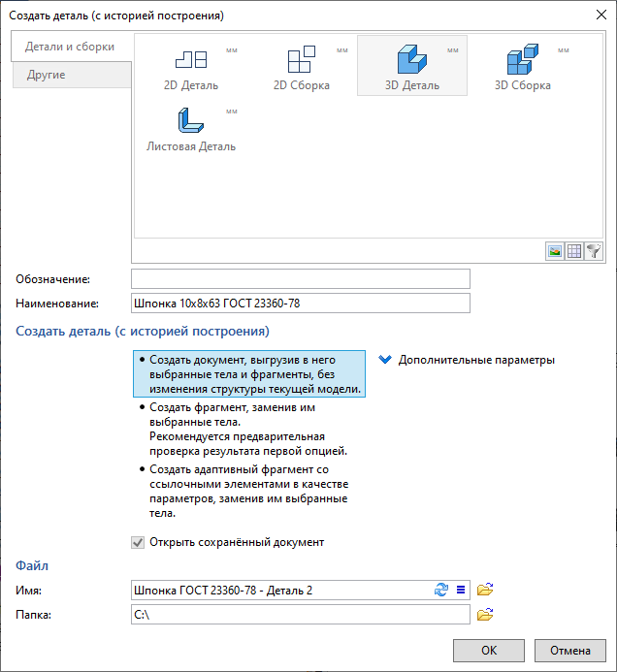617x672 pixels.
Task: Expand Дополнительные параметры section
Action: pos(467,360)
